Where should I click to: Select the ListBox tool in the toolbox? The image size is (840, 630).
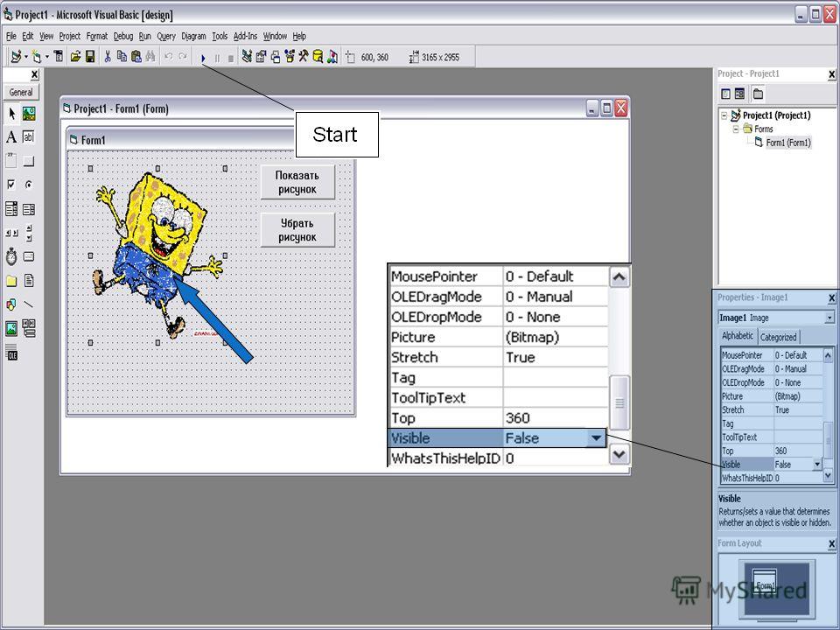[29, 209]
